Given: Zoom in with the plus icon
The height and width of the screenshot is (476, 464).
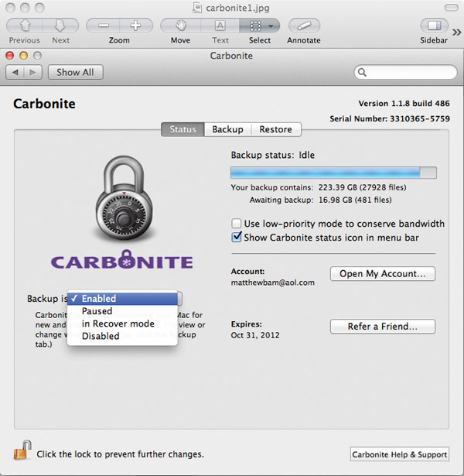Looking at the screenshot, I should [135, 26].
